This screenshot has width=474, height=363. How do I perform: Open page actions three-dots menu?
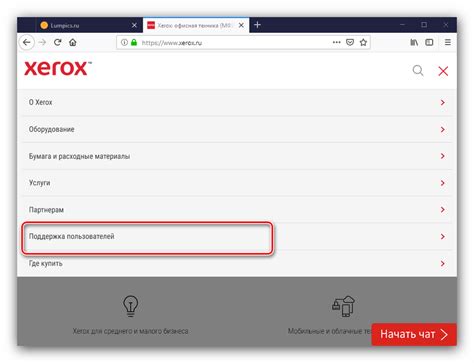(x=337, y=42)
